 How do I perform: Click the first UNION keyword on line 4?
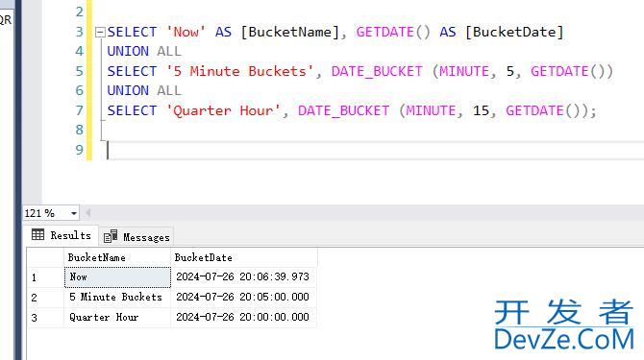coord(128,51)
